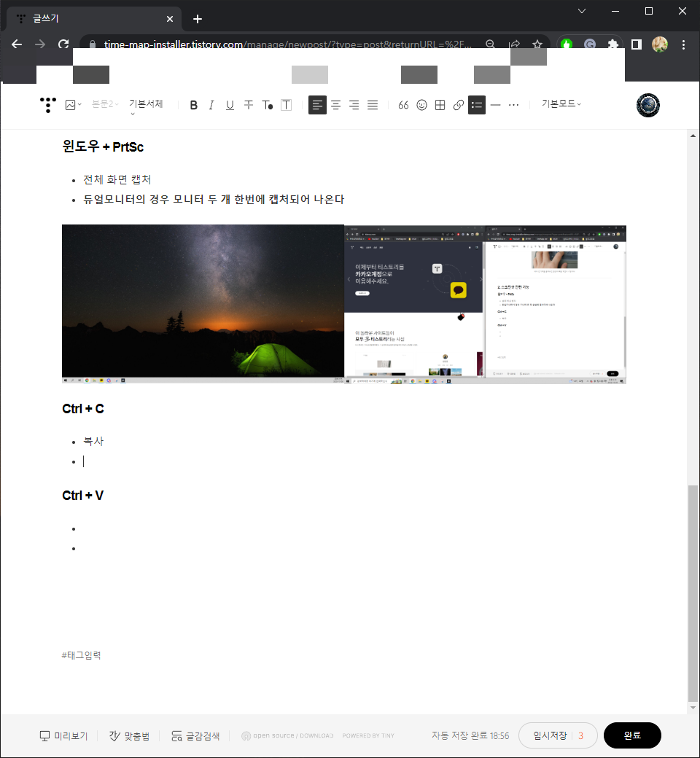Click the 윈도우 + PrtSc heading

click(103, 146)
